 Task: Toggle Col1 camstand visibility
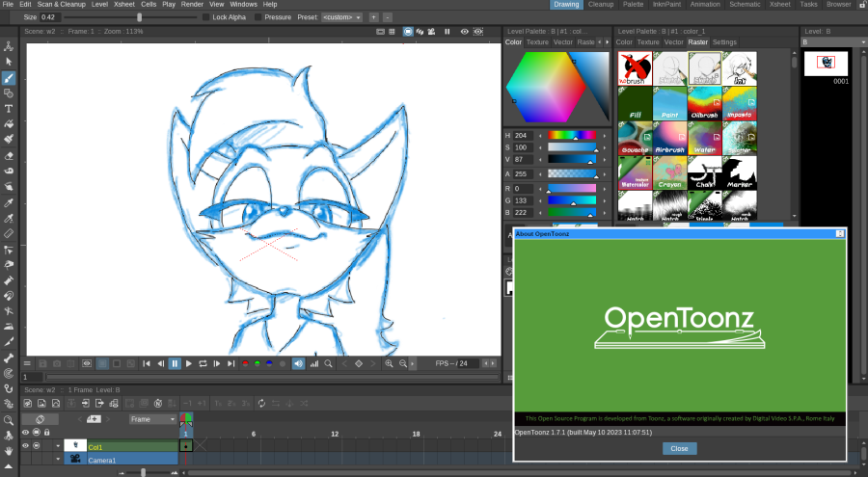[37, 445]
